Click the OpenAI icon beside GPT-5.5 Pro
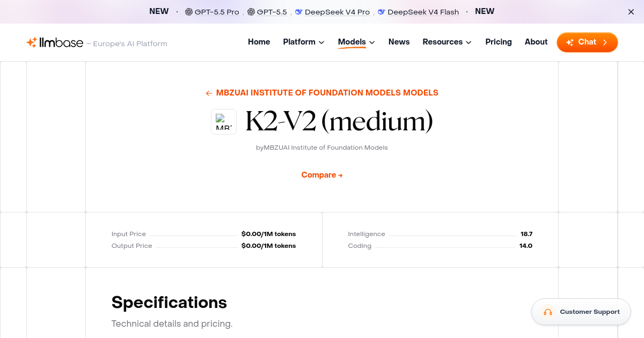Image resolution: width=644 pixels, height=338 pixels. click(189, 11)
